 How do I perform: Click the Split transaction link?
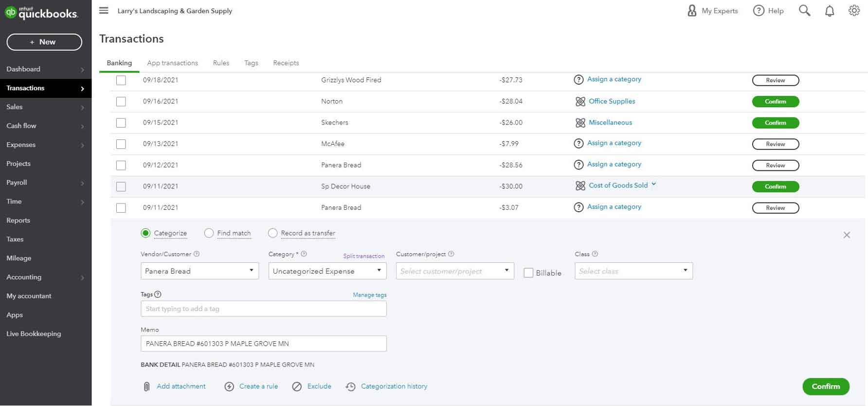364,256
